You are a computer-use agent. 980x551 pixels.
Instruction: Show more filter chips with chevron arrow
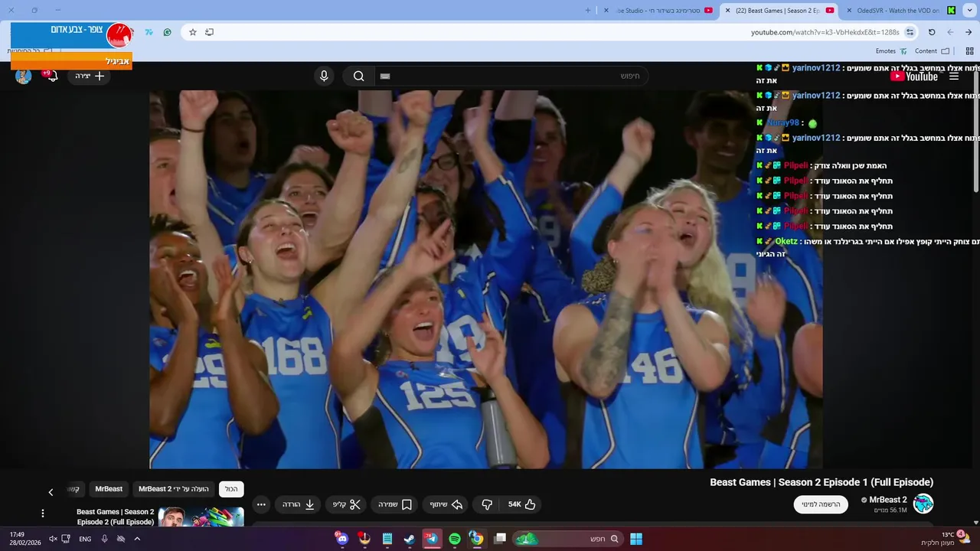51,492
